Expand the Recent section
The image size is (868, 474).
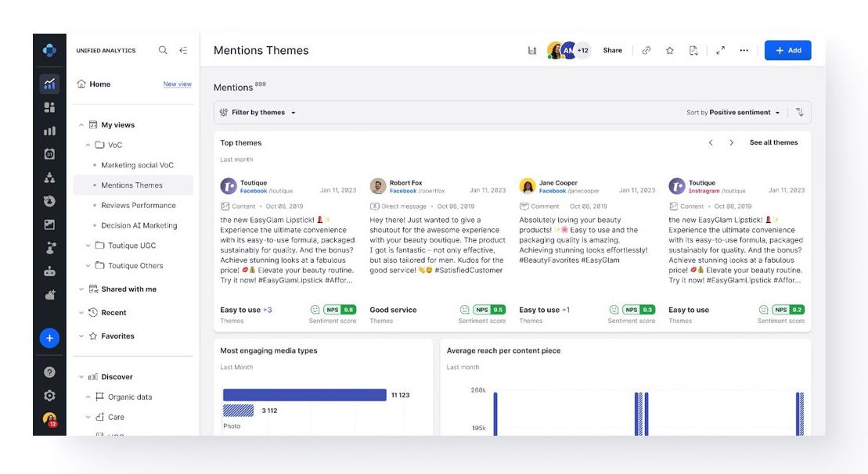tap(81, 313)
